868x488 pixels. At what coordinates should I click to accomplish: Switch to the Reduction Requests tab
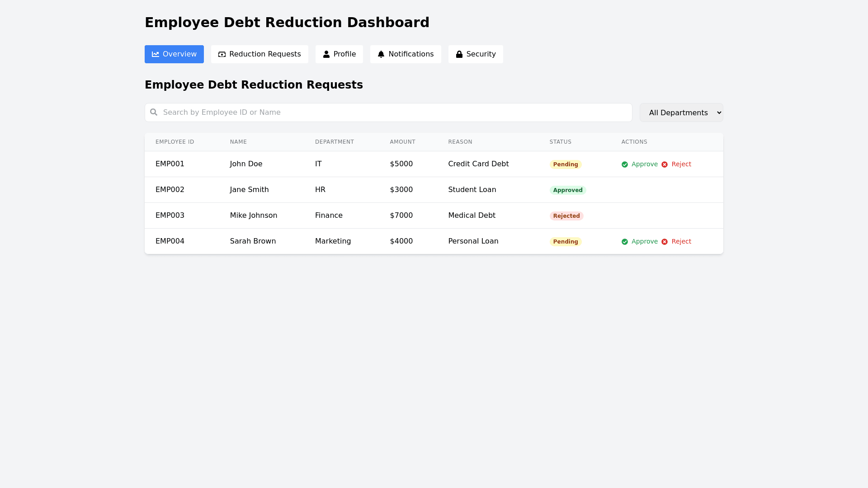[x=259, y=54]
